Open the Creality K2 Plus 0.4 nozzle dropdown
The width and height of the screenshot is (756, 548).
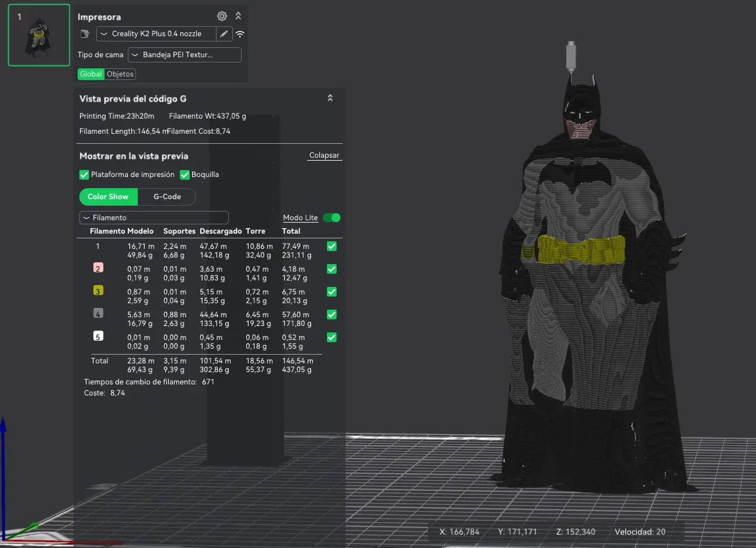tap(156, 34)
